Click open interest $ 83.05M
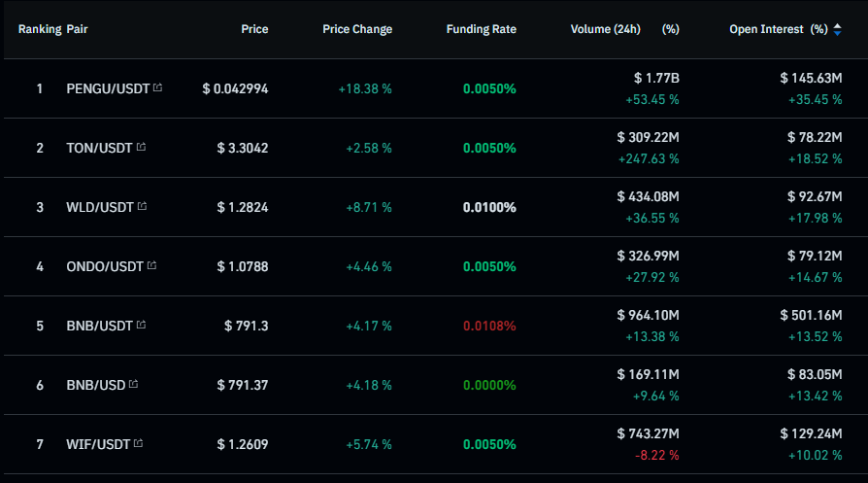Screen dimensions: 868x483 pos(815,374)
